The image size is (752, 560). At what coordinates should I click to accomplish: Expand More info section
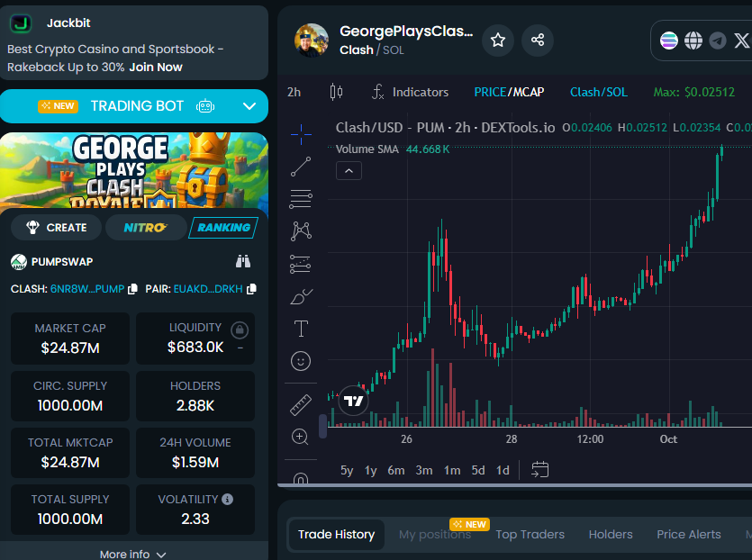[133, 554]
